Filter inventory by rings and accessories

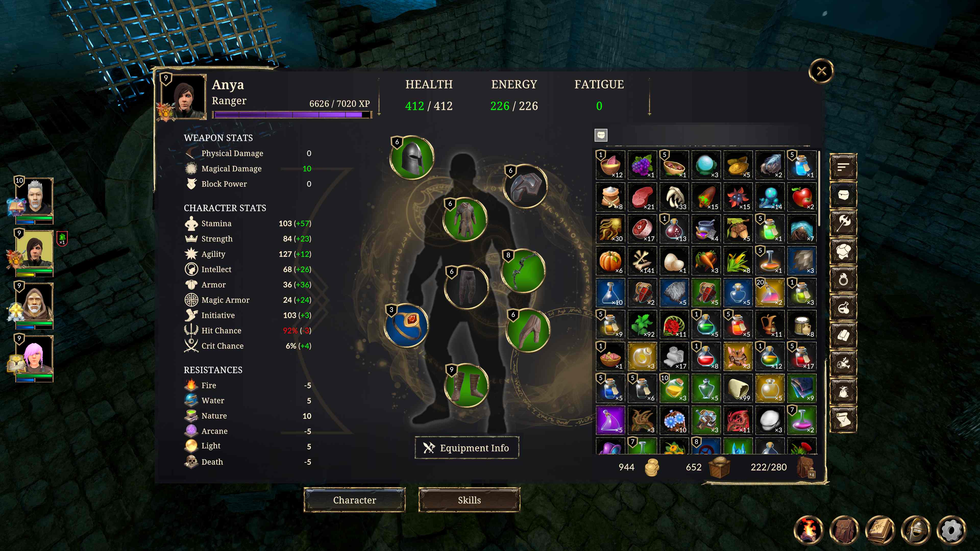843,280
